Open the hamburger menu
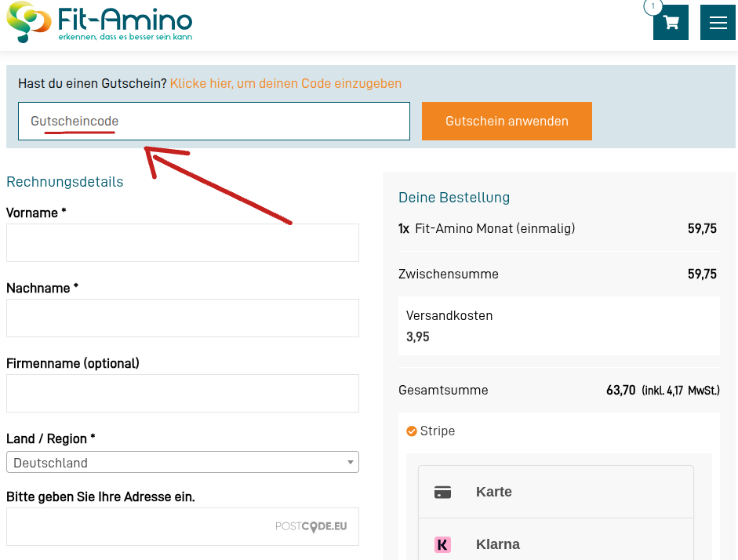Image resolution: width=738 pixels, height=560 pixels. coord(718,22)
